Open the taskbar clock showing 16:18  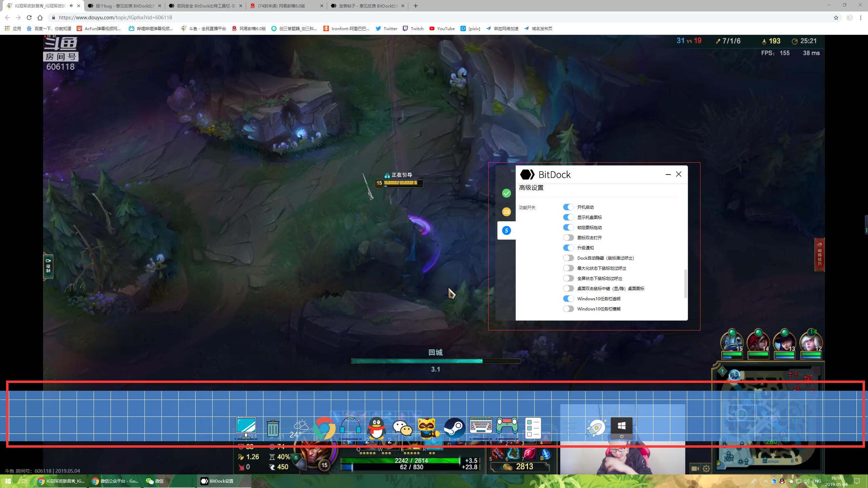tap(836, 481)
